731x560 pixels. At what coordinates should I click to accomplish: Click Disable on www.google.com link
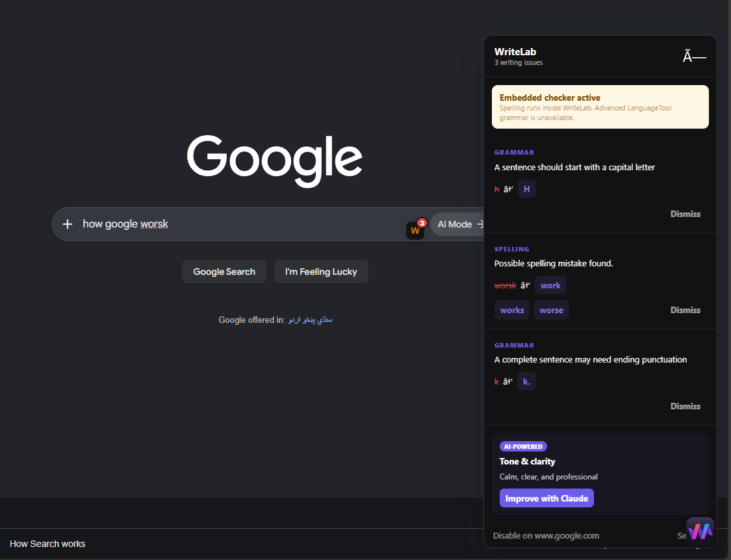pos(546,536)
